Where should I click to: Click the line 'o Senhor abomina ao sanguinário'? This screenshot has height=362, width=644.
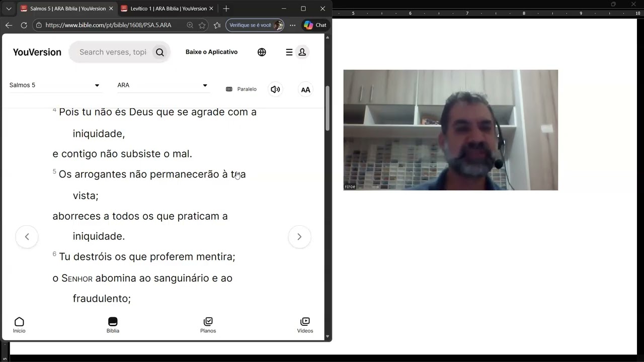[142, 278]
